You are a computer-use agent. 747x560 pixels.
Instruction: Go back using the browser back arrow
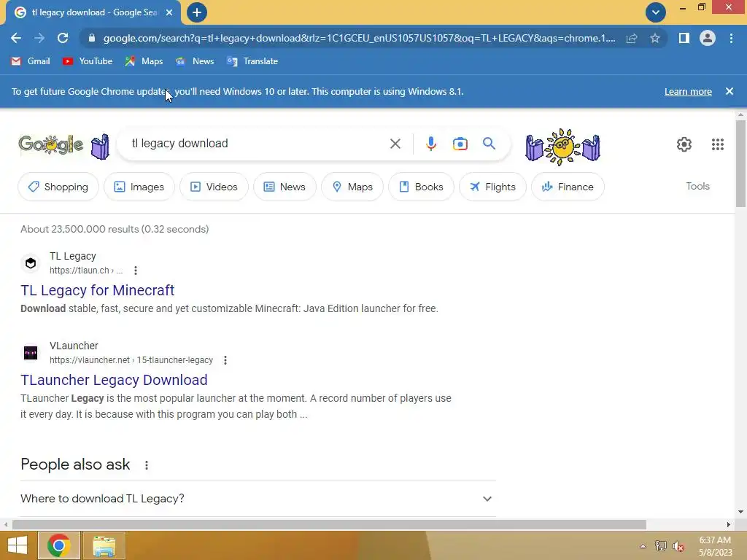pos(16,38)
